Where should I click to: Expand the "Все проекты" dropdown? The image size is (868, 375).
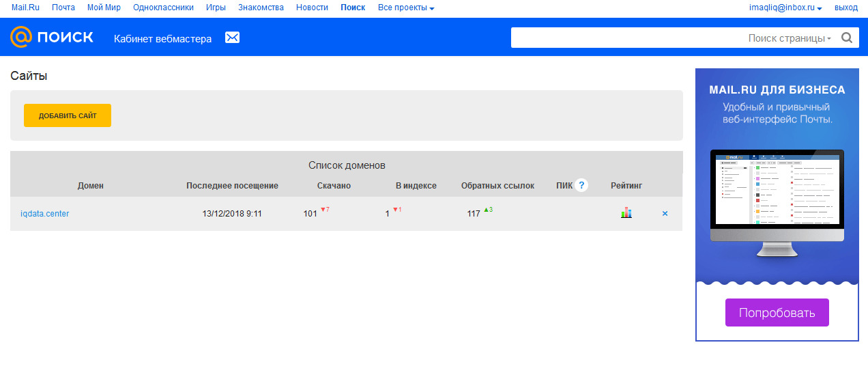pyautogui.click(x=405, y=8)
